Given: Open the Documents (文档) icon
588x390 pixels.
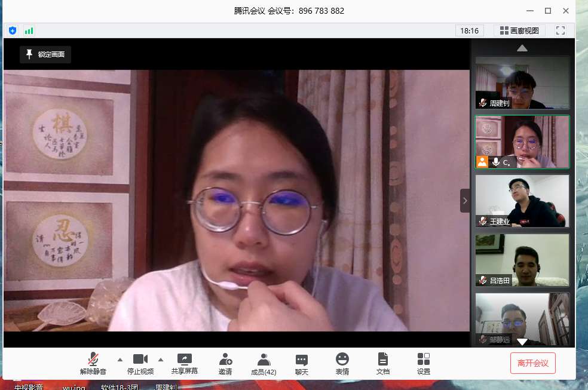Looking at the screenshot, I should tap(383, 363).
